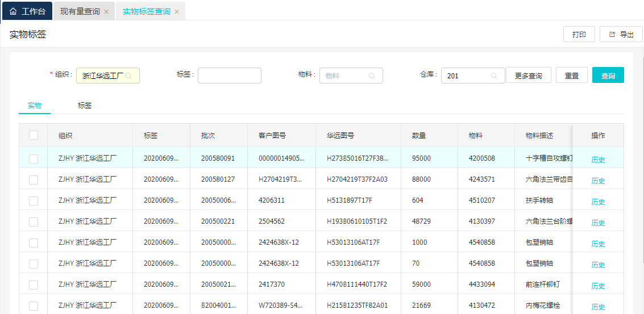Viewport: 644px width, 314px height.
Task: Click batch cell B2004001...
Action: [218, 305]
